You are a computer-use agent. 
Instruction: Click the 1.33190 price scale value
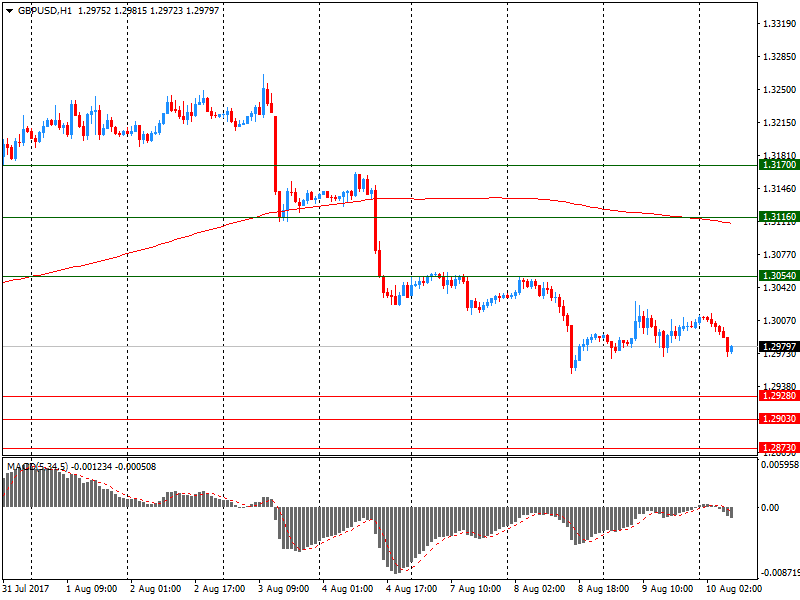(779, 23)
